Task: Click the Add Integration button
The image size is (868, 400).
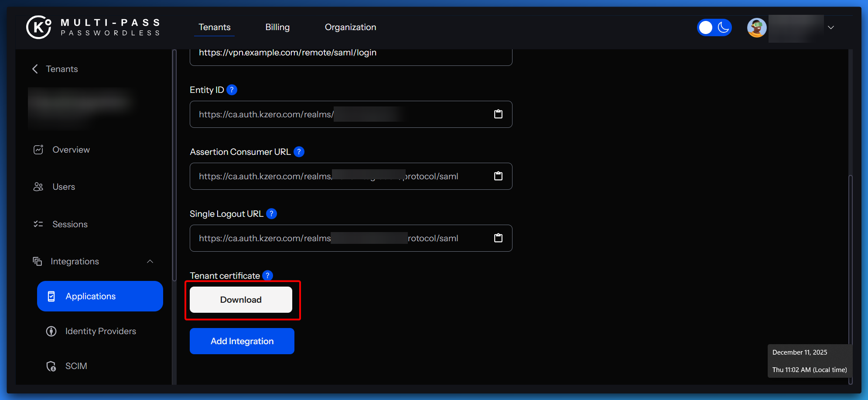Action: click(242, 341)
